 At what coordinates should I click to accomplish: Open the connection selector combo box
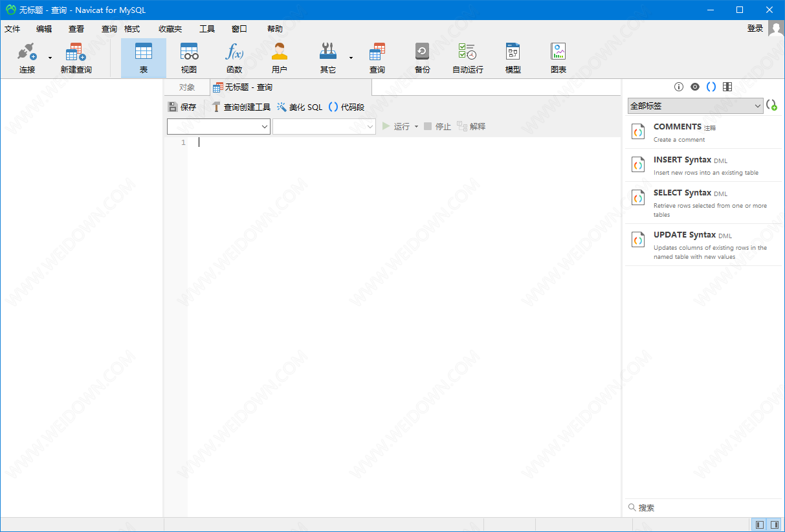click(219, 127)
